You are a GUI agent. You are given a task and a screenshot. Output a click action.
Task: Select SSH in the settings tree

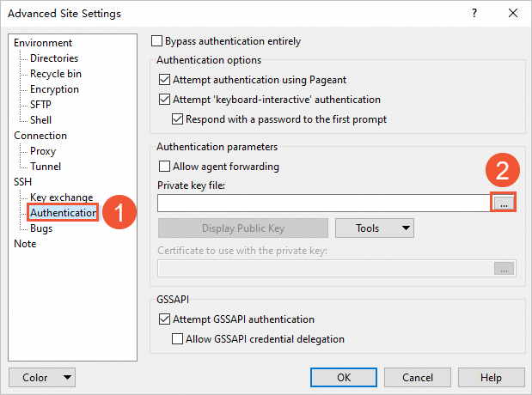click(22, 182)
